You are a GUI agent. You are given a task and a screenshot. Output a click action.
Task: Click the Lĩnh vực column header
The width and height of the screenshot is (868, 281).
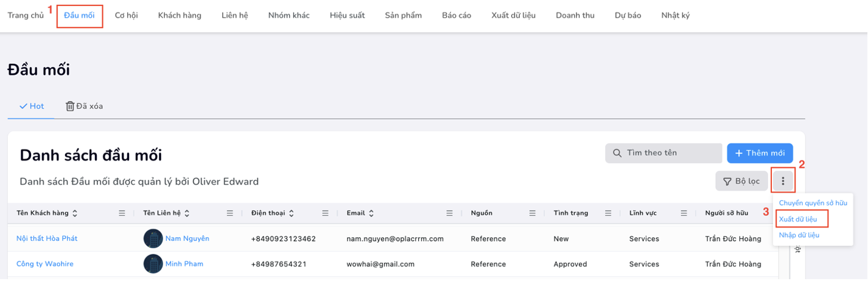point(643,213)
